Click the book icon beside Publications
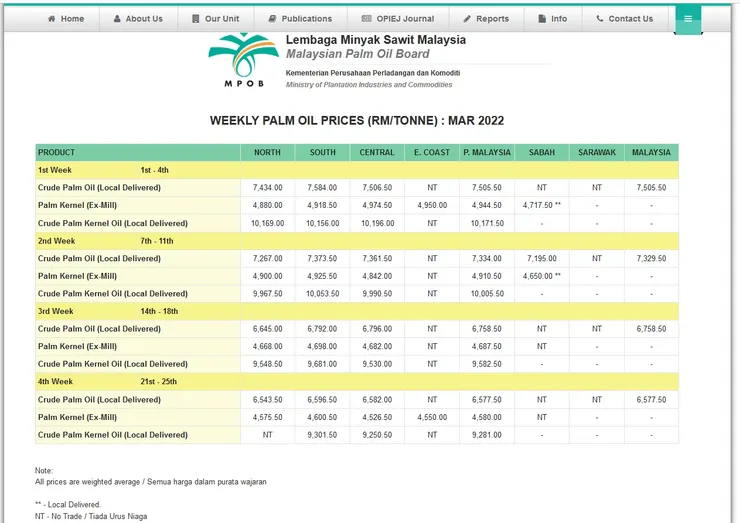Image resolution: width=740 pixels, height=523 pixels. pos(272,19)
